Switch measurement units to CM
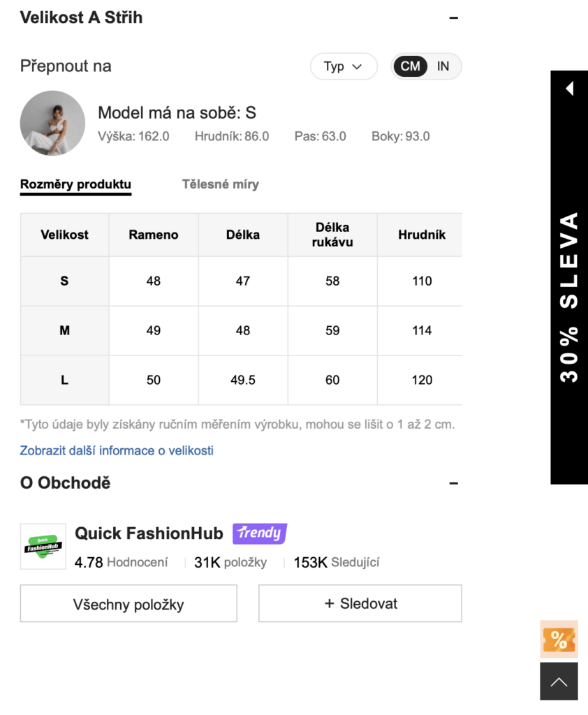The height and width of the screenshot is (715, 588). tap(410, 66)
